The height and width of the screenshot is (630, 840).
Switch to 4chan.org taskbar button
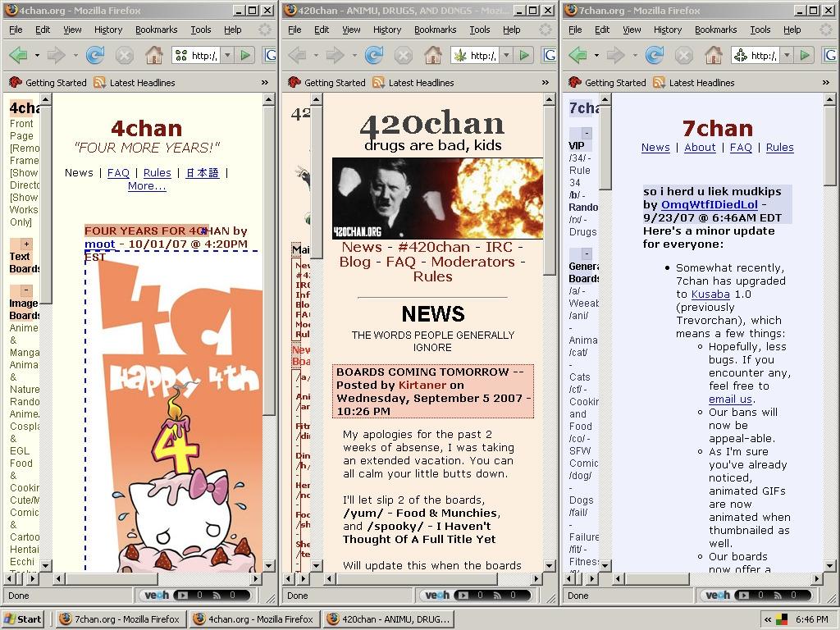(255, 619)
